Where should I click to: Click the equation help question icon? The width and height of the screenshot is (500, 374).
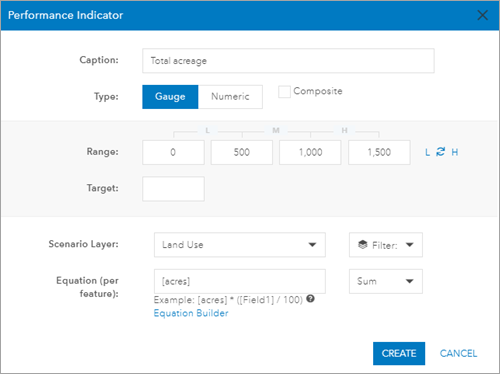tap(310, 299)
